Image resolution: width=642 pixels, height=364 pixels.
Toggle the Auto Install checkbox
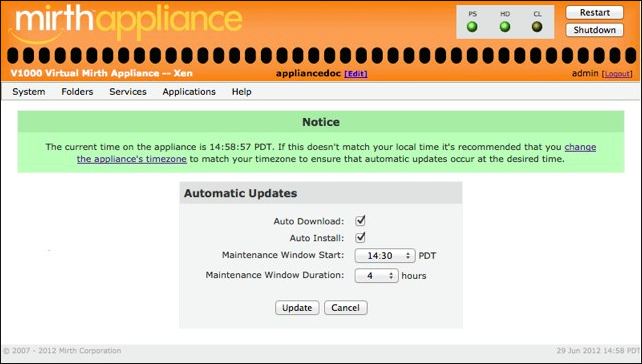pos(360,237)
